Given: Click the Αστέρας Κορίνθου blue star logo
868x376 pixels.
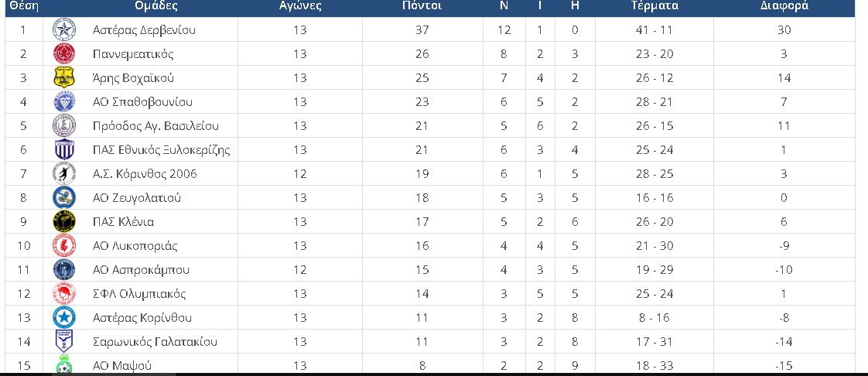Looking at the screenshot, I should pos(63,317).
